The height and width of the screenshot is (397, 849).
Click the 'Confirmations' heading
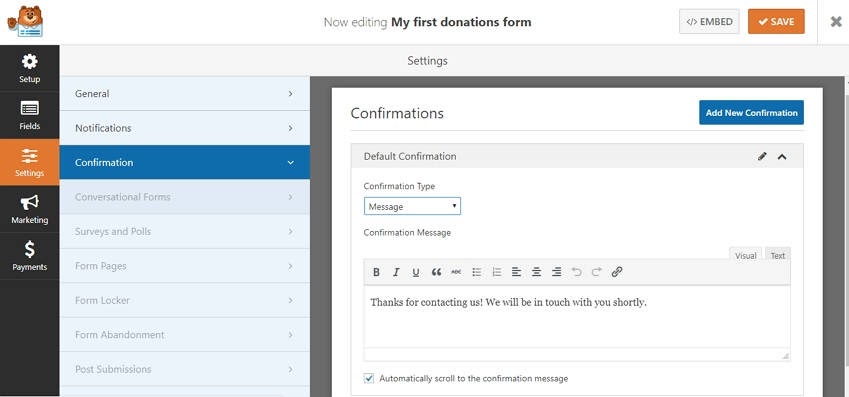click(397, 113)
